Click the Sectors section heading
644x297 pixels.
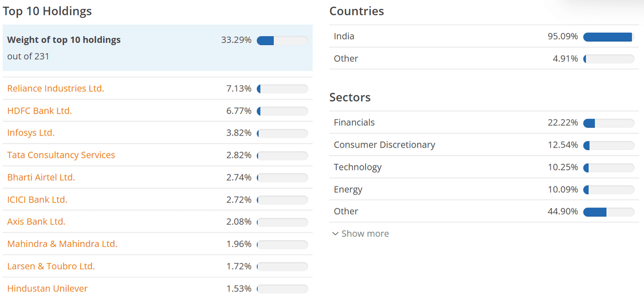[350, 97]
